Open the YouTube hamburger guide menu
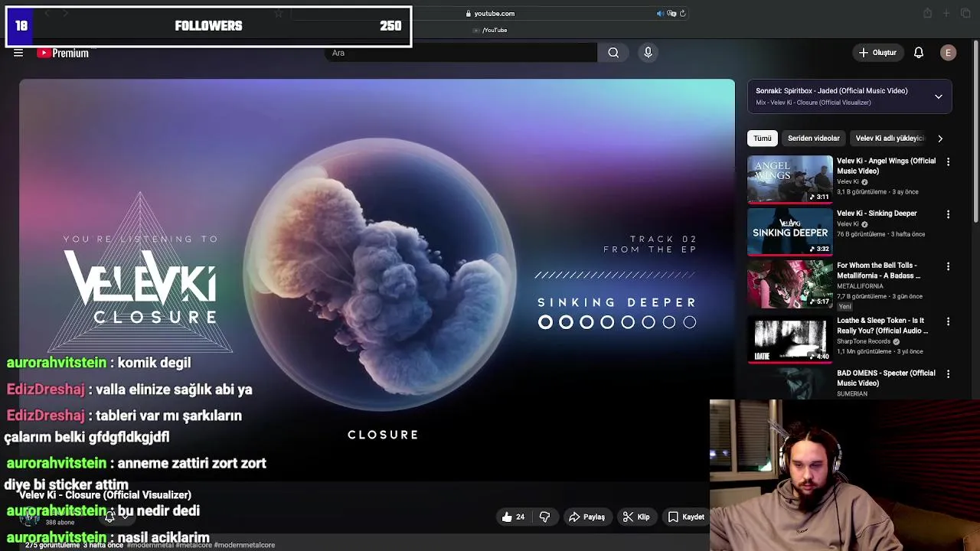The width and height of the screenshot is (980, 551). pyautogui.click(x=18, y=53)
